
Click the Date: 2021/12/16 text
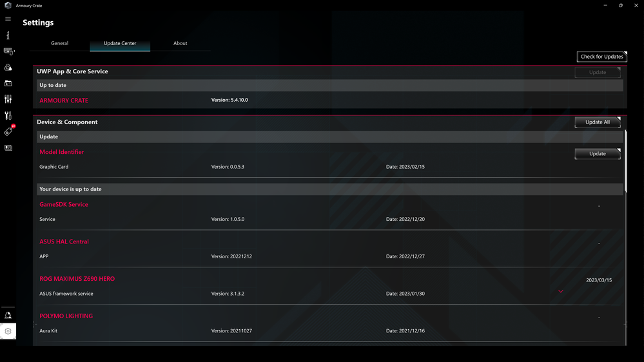(x=405, y=331)
